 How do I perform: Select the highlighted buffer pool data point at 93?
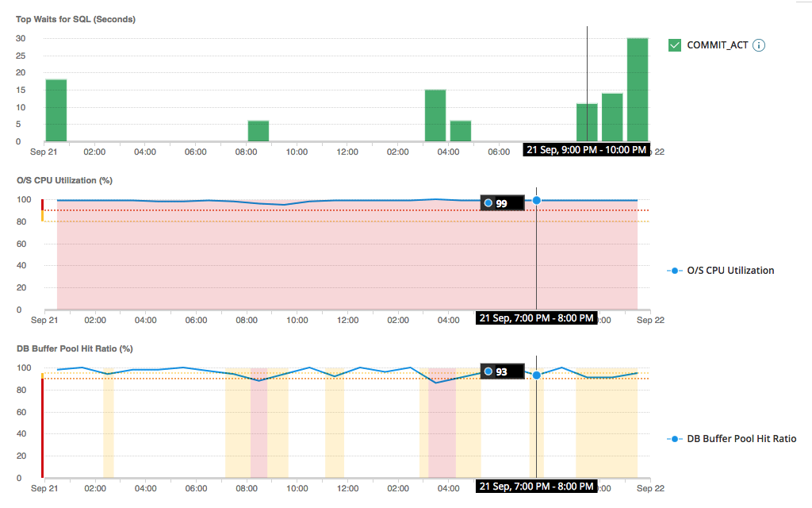(537, 375)
